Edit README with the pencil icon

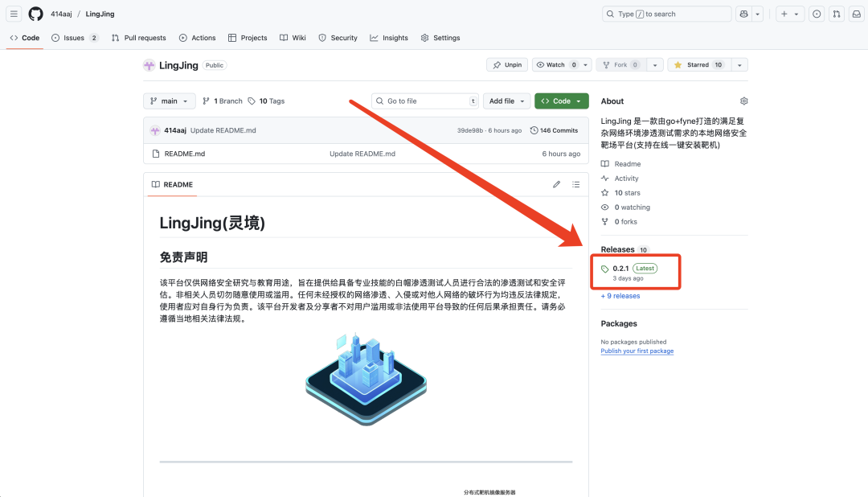pyautogui.click(x=556, y=184)
